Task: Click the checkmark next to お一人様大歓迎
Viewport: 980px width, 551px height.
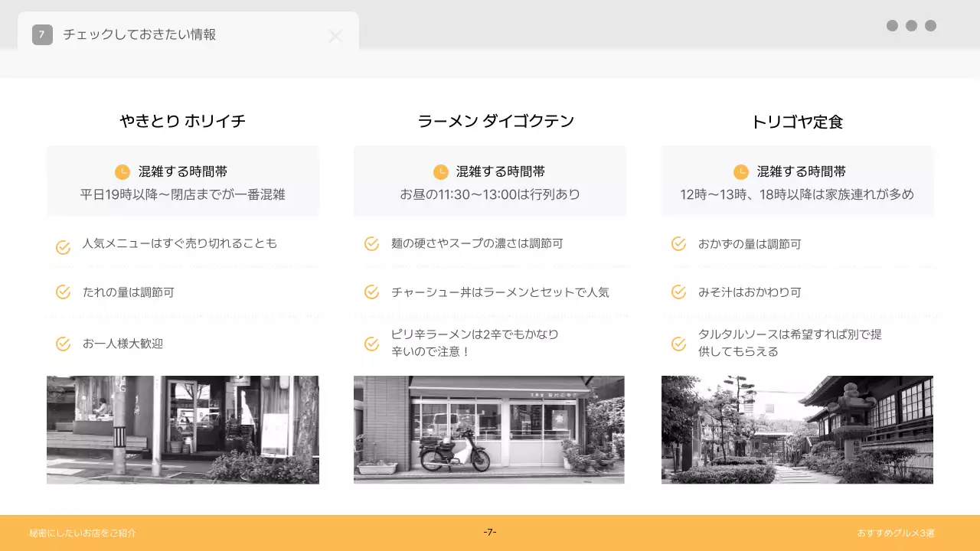Action: [x=63, y=344]
